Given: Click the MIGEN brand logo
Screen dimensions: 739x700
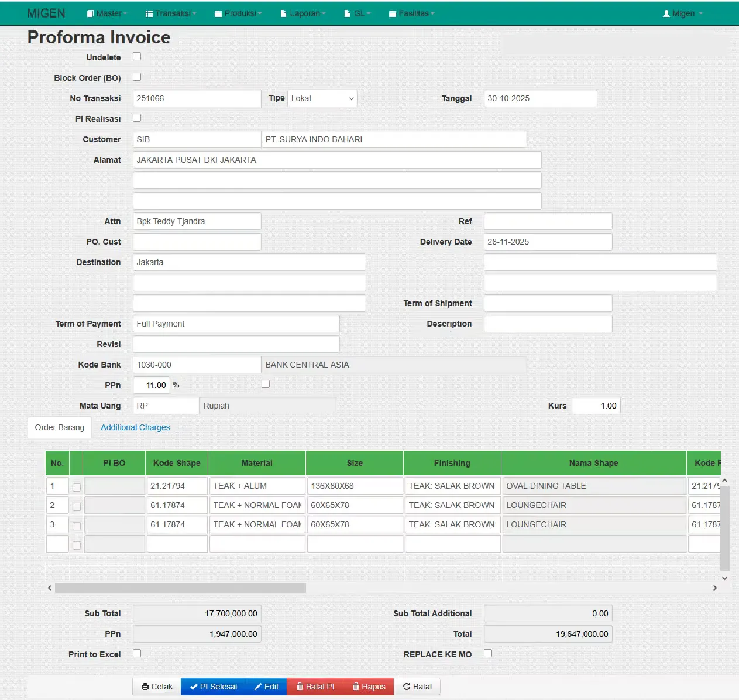Looking at the screenshot, I should coord(46,13).
